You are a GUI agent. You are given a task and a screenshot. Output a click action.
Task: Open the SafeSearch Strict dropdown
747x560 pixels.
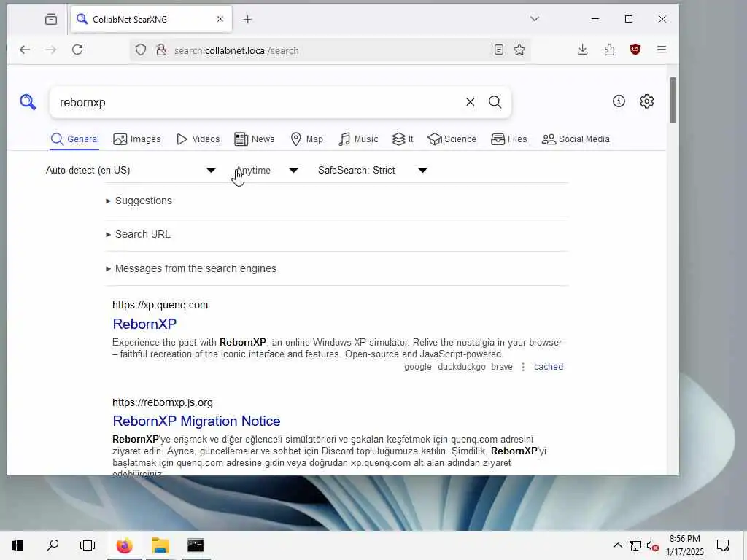click(x=373, y=170)
